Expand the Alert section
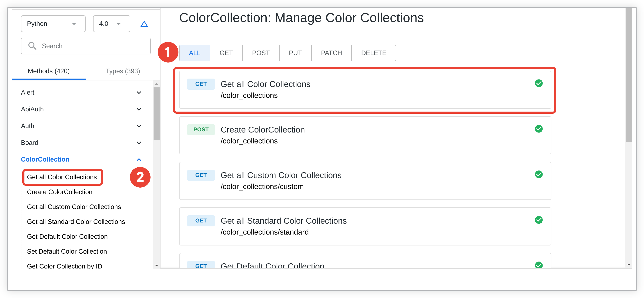This screenshot has height=298, width=644. coord(139,93)
